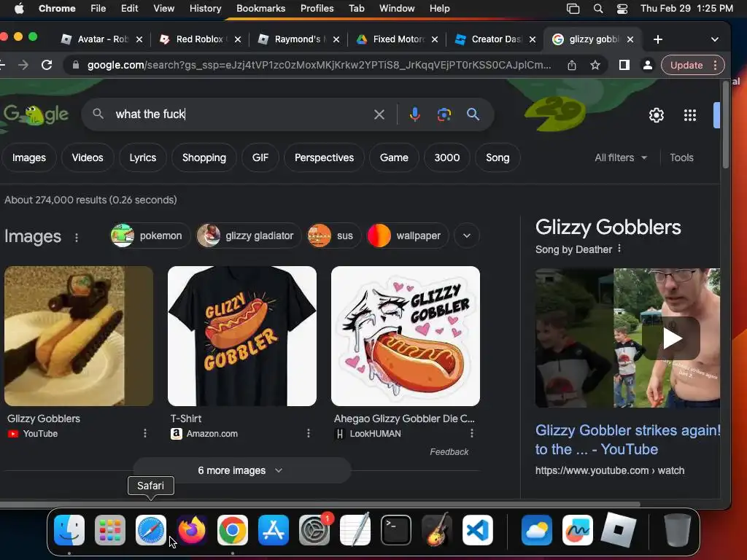Switch to the Avatar - Roblox tab

pyautogui.click(x=103, y=39)
